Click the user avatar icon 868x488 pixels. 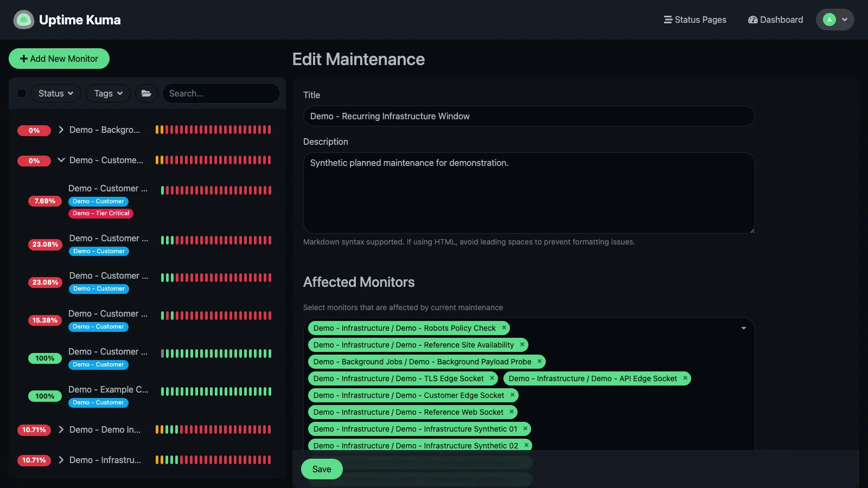point(829,20)
